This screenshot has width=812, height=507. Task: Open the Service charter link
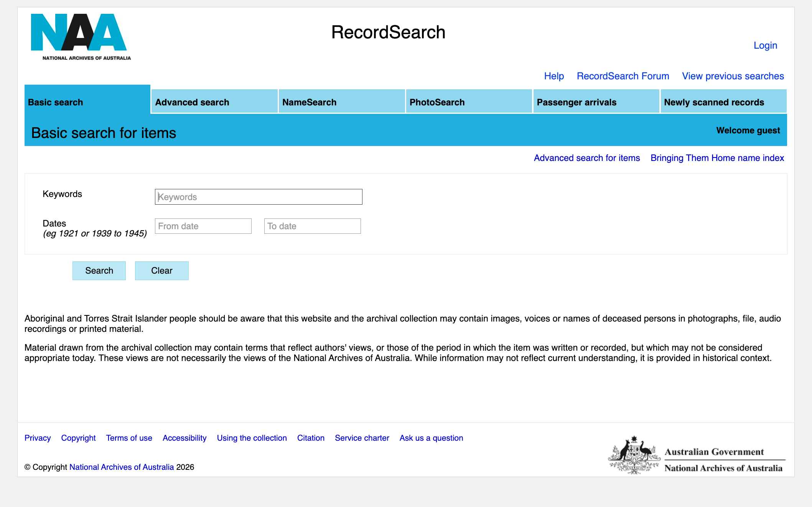[x=362, y=438]
